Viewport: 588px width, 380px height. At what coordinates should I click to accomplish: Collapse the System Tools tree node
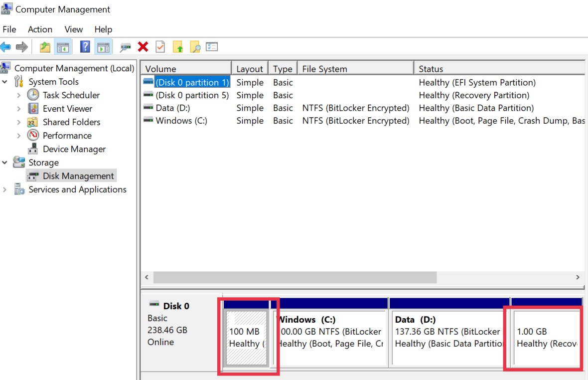point(5,82)
